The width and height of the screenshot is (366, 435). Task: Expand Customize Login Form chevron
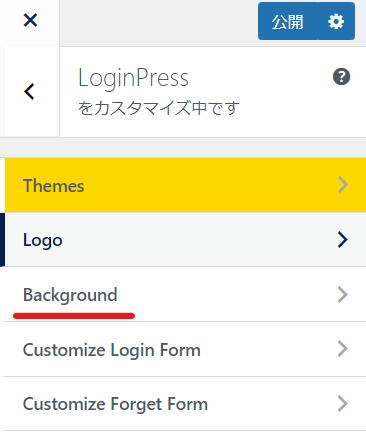coord(343,349)
